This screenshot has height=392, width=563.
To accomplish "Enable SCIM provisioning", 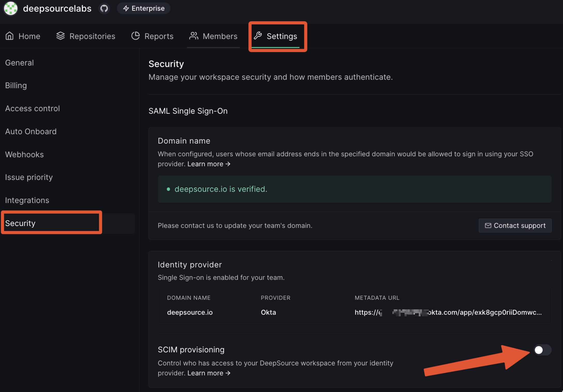I will (542, 350).
